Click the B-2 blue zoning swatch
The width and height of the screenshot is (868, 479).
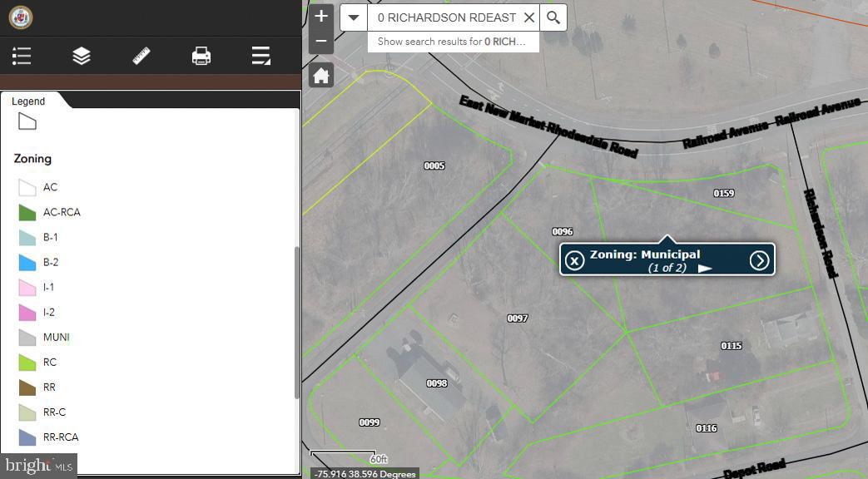pyautogui.click(x=27, y=262)
